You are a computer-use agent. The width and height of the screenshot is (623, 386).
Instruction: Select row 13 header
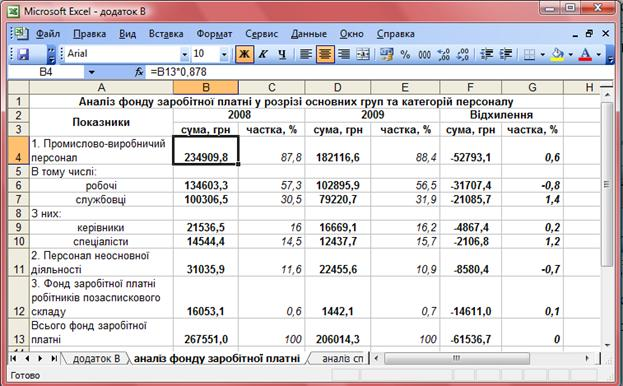coord(19,332)
